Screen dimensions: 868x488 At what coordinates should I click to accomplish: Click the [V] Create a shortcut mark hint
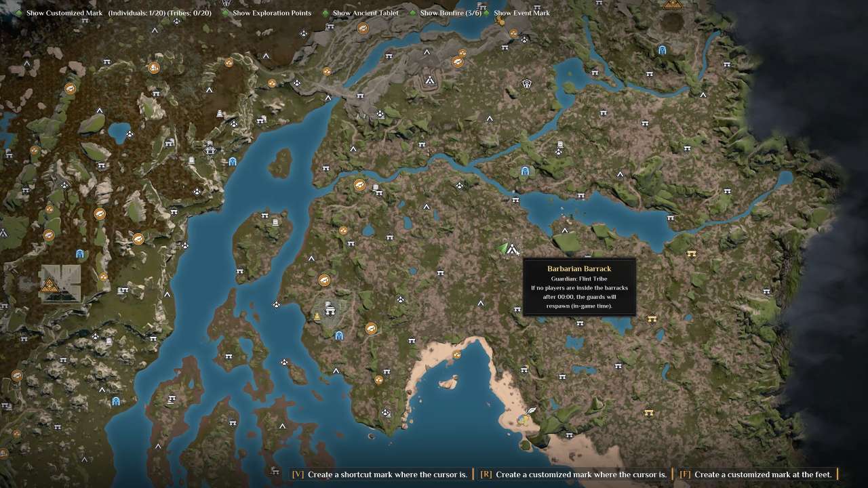pyautogui.click(x=379, y=474)
